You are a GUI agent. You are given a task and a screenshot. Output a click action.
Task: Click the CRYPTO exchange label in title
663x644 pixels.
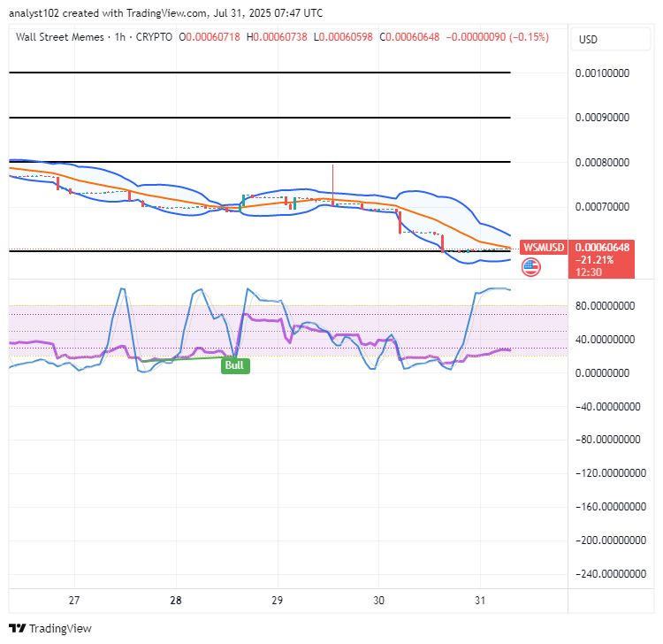(x=154, y=37)
